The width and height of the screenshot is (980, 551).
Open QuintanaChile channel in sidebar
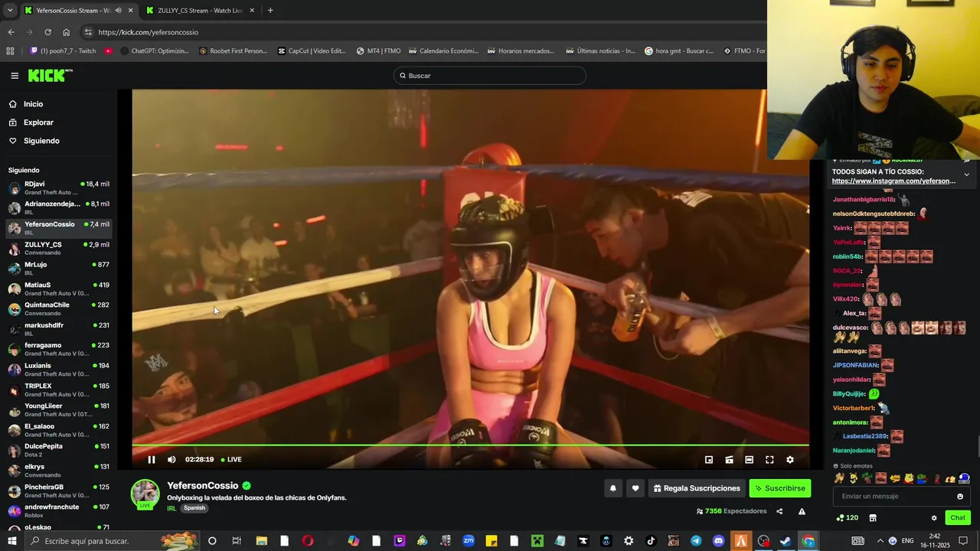tap(58, 308)
